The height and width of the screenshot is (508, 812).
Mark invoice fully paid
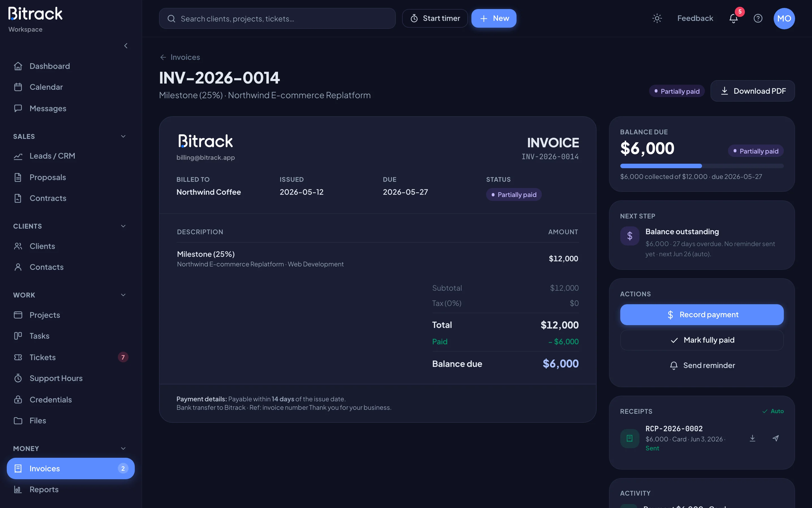pyautogui.click(x=701, y=340)
